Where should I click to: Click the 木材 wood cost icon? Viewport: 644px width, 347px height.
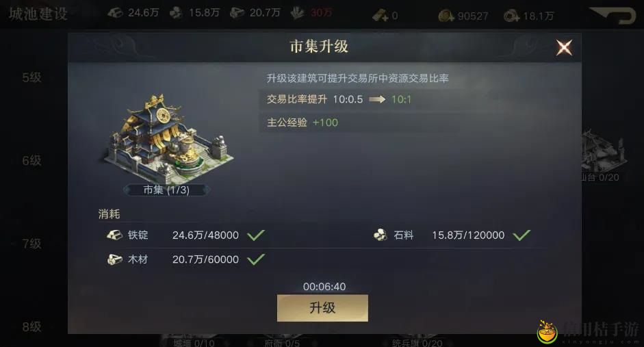tap(114, 259)
